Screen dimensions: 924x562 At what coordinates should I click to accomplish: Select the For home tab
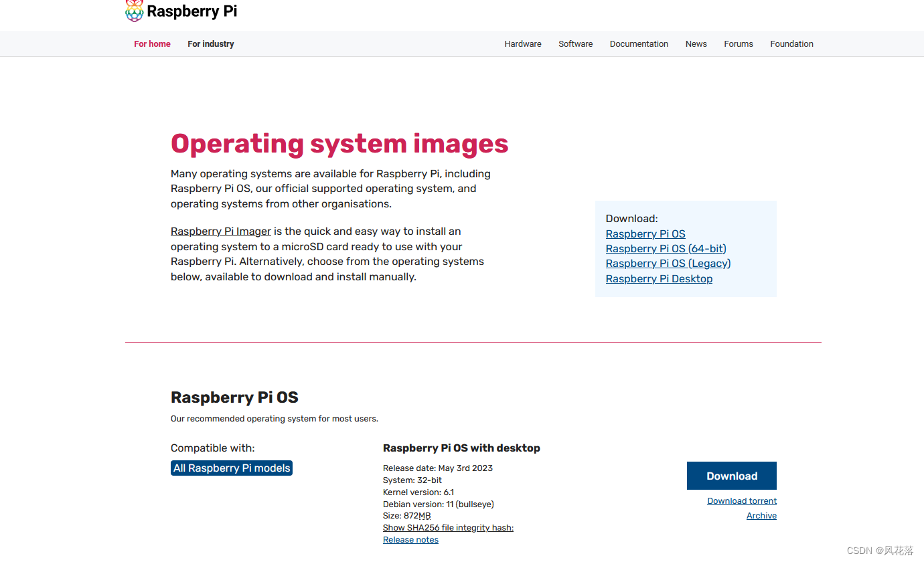pyautogui.click(x=152, y=44)
